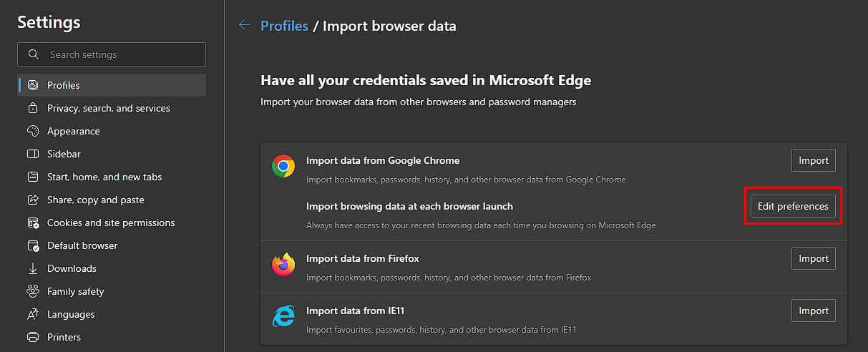Click the Printers icon in sidebar
The height and width of the screenshot is (352, 868).
point(32,337)
